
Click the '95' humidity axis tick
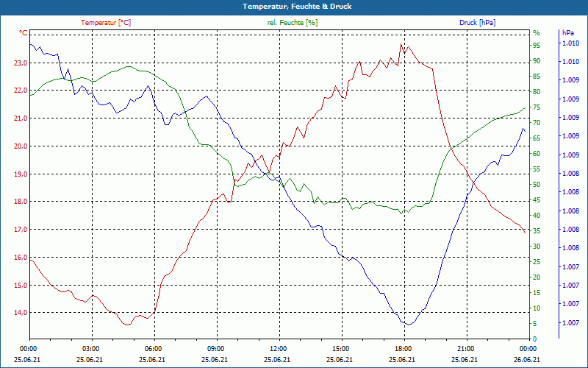[537, 46]
